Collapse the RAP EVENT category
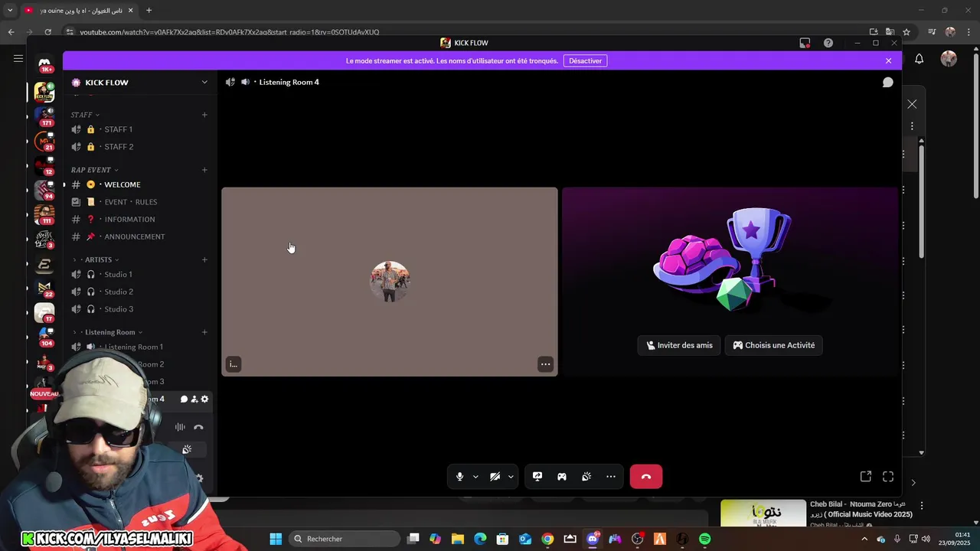The height and width of the screenshot is (551, 980). tap(94, 170)
